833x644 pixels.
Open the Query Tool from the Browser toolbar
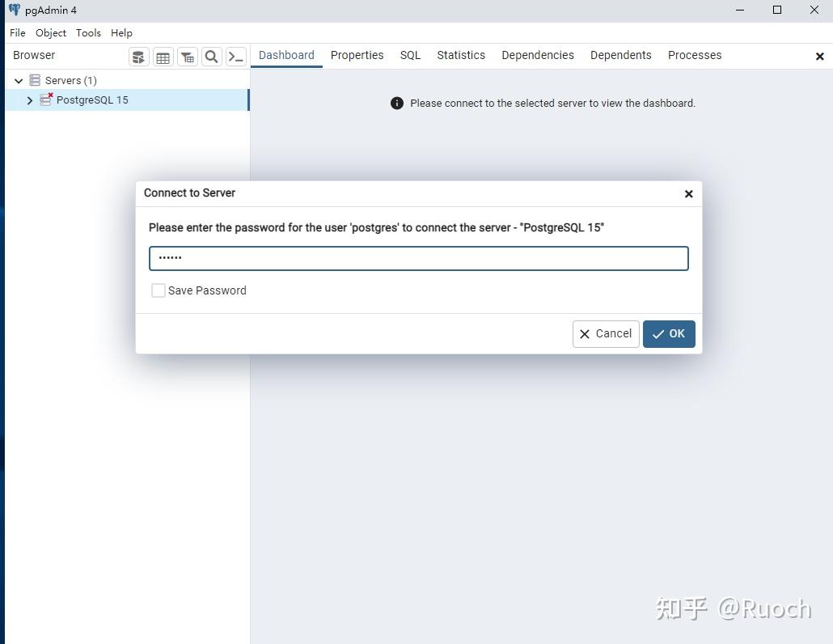point(138,57)
